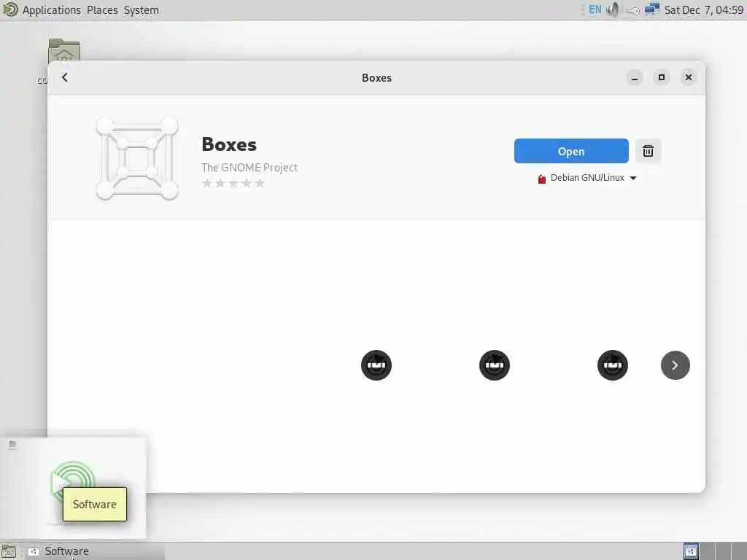This screenshot has height=560, width=747.
Task: Open the System menu
Action: pos(141,10)
